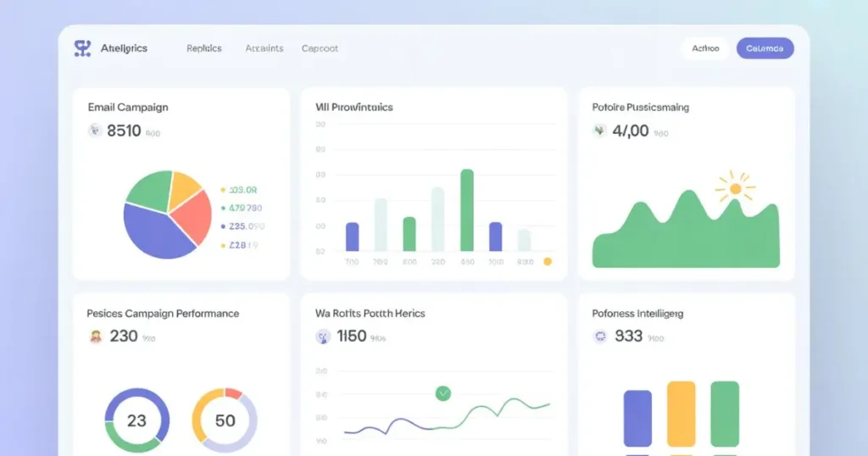This screenshot has width=868, height=456.
Task: Click the yellow dot at bar chart axis end
Action: tap(548, 262)
